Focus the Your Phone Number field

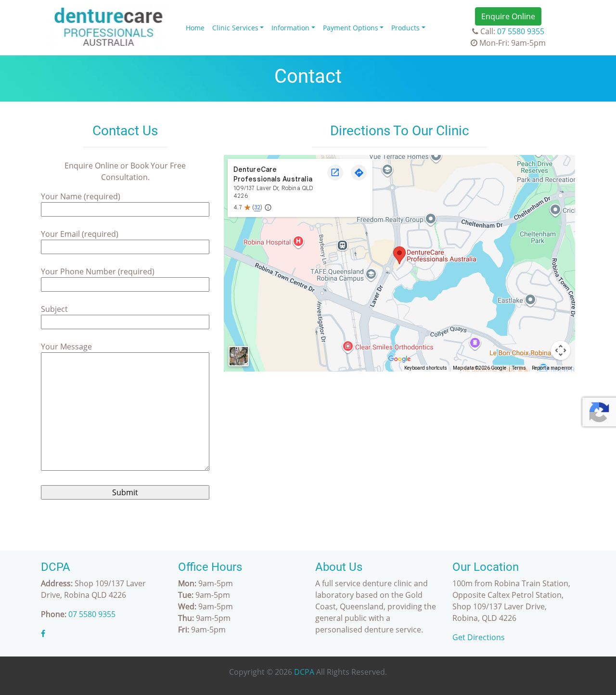coord(125,284)
